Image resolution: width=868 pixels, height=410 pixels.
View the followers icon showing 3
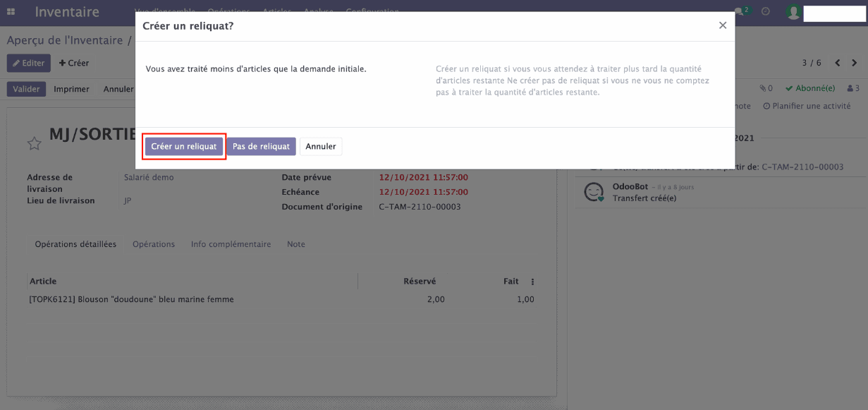pyautogui.click(x=852, y=88)
